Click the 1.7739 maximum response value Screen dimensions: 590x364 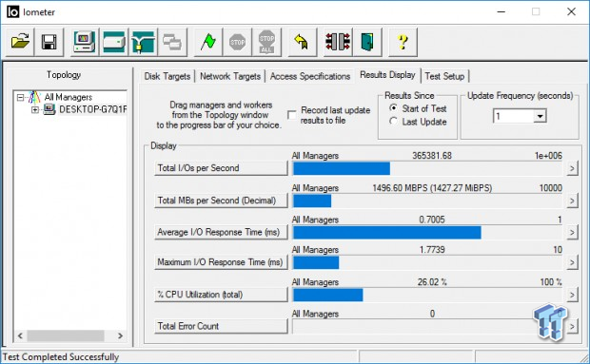(x=432, y=249)
